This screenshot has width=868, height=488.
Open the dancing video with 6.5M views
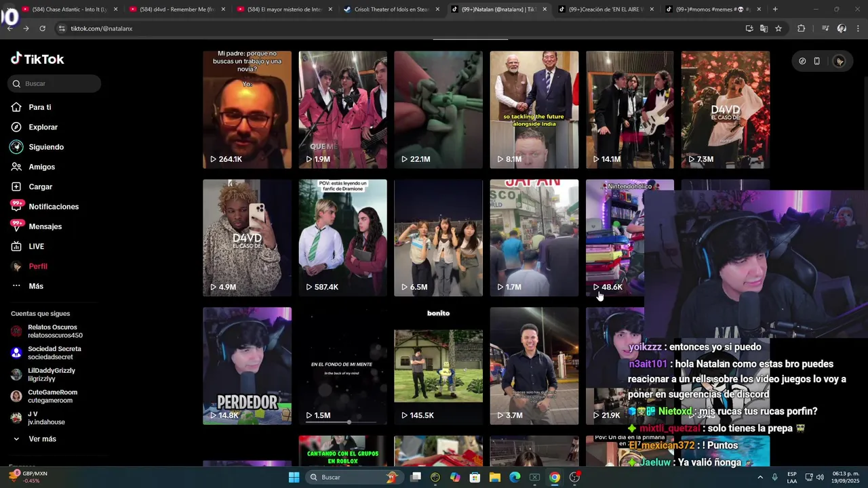[438, 237]
